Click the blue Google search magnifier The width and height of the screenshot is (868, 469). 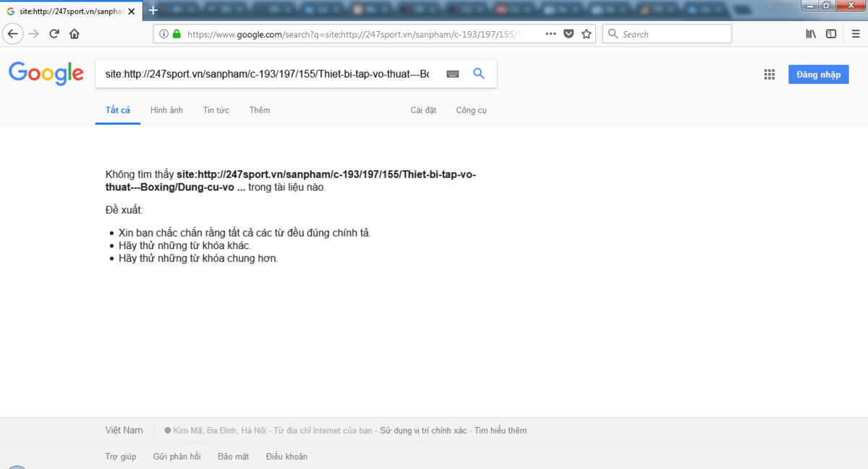(x=478, y=74)
